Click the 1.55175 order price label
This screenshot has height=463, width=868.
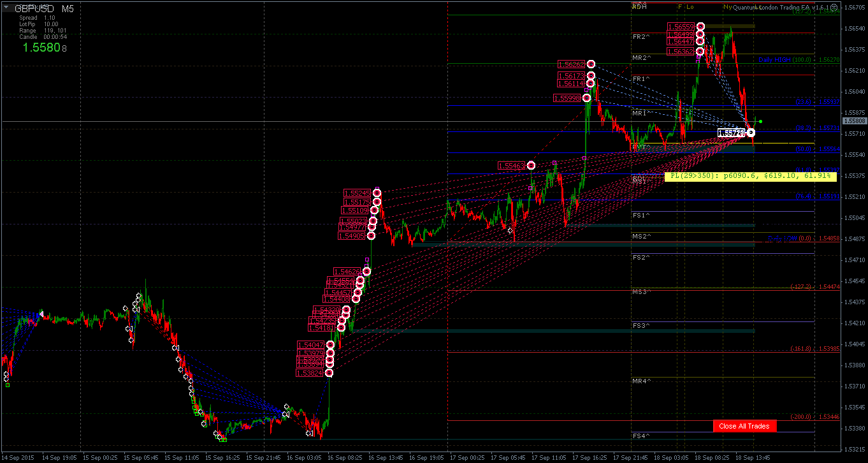tap(357, 202)
